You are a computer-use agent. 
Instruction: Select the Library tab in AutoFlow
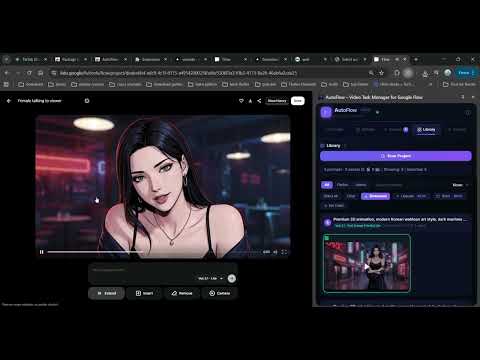click(426, 129)
